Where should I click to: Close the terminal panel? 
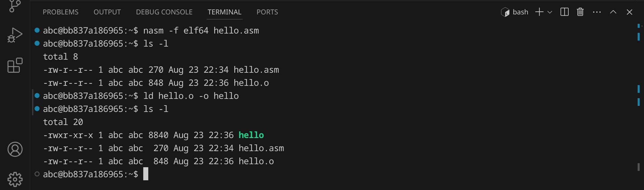(629, 12)
